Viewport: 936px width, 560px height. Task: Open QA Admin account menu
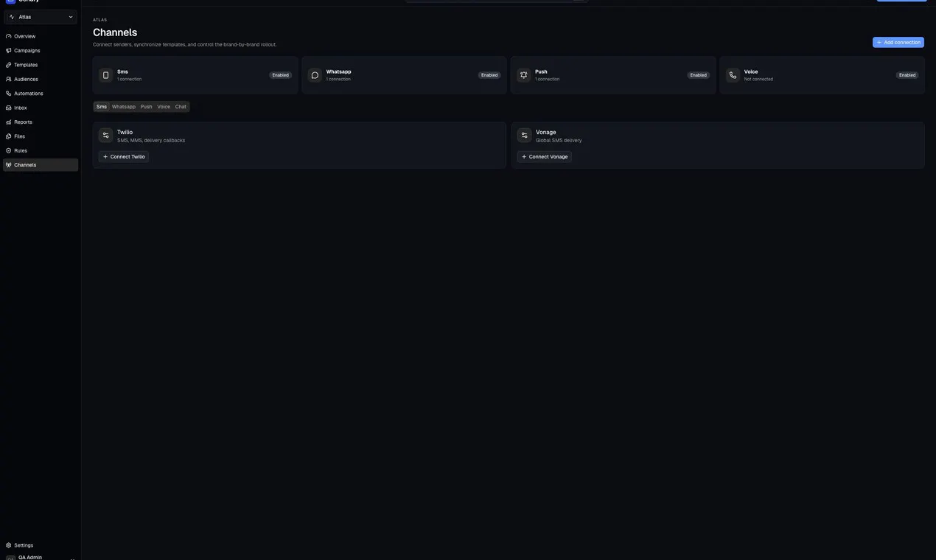41,558
